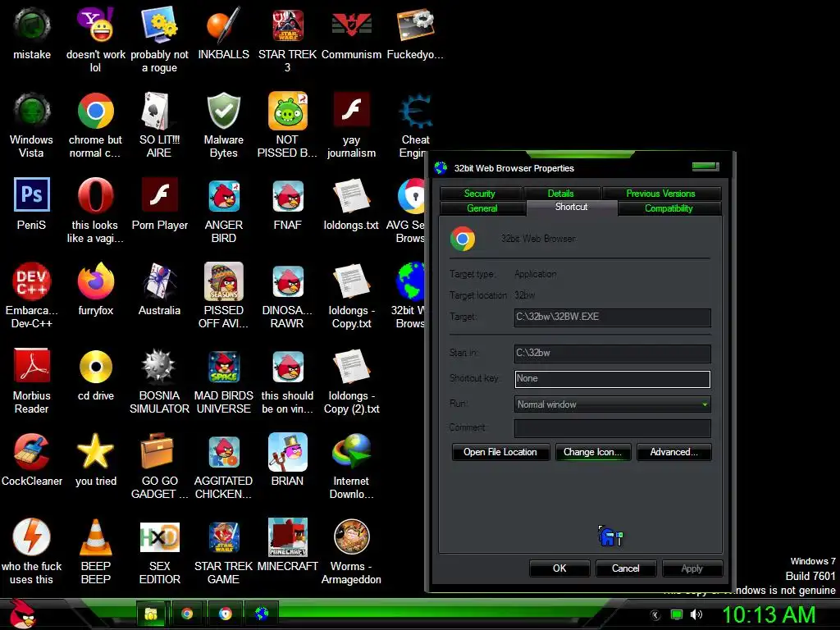Viewport: 840px width, 630px height.
Task: Click Cancel in Properties dialog
Action: coord(626,568)
